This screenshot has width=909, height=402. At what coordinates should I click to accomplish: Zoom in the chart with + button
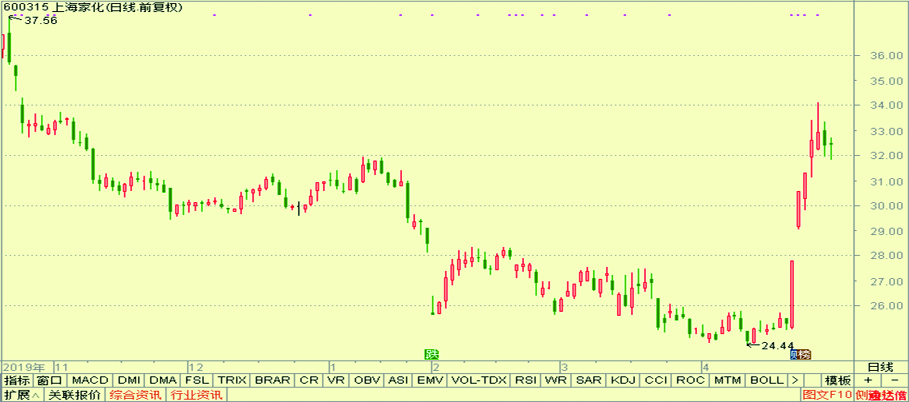coord(868,381)
